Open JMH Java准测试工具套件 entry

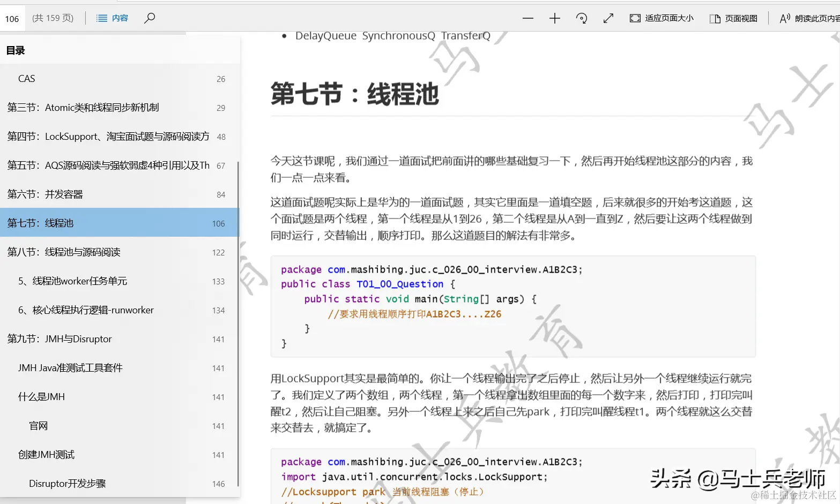(x=120, y=368)
